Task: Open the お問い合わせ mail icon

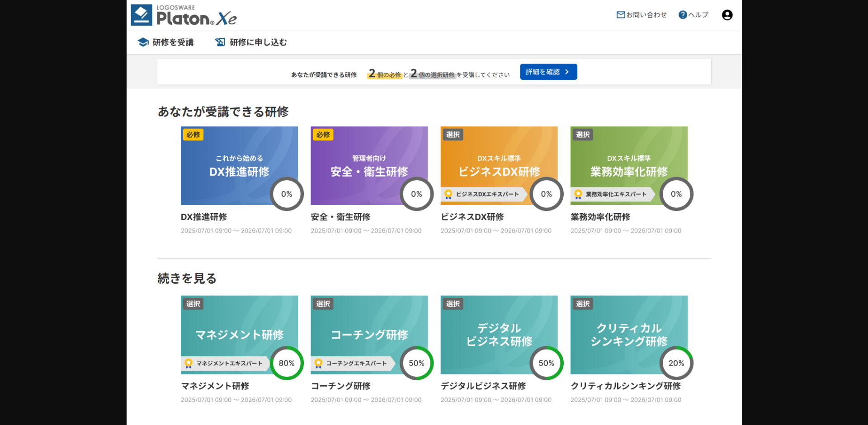Action: pyautogui.click(x=620, y=14)
